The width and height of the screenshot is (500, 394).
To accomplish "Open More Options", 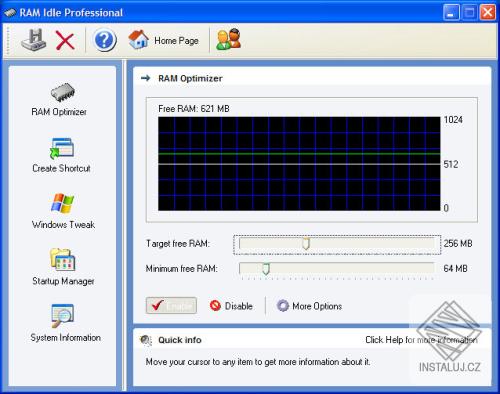I will [309, 306].
